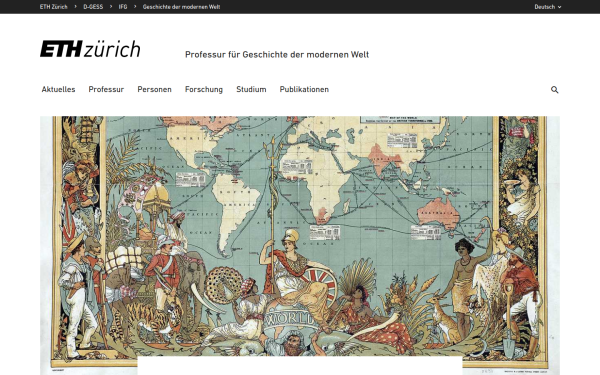Open the Studium menu item
Image resolution: width=600 pixels, height=375 pixels.
[251, 89]
